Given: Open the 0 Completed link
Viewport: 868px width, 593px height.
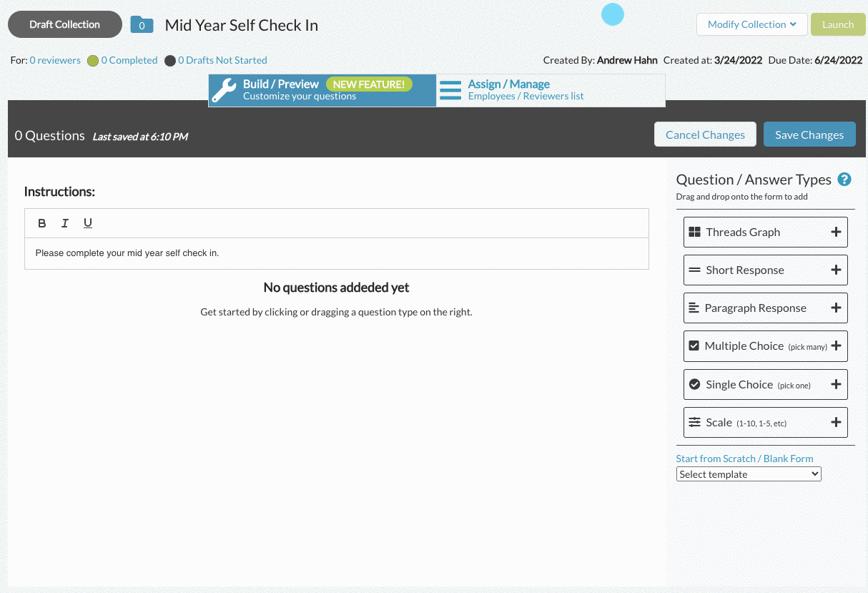Looking at the screenshot, I should click(x=129, y=60).
